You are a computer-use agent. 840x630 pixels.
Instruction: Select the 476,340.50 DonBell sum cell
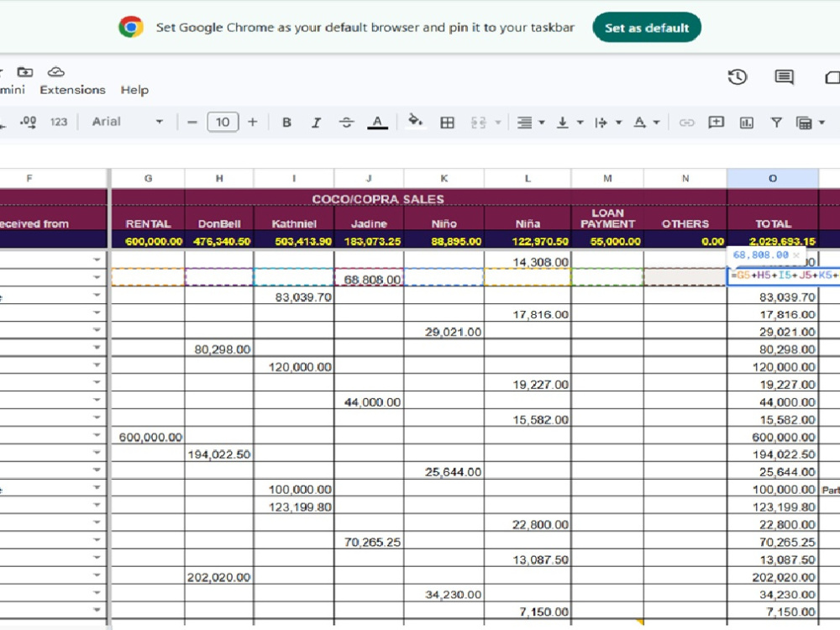(x=219, y=241)
